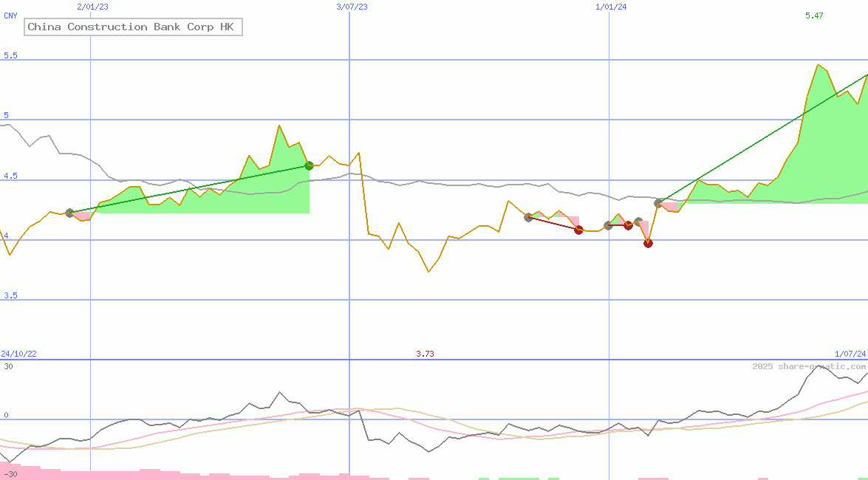Click the CNY currency label
This screenshot has width=868, height=480.
point(10,16)
